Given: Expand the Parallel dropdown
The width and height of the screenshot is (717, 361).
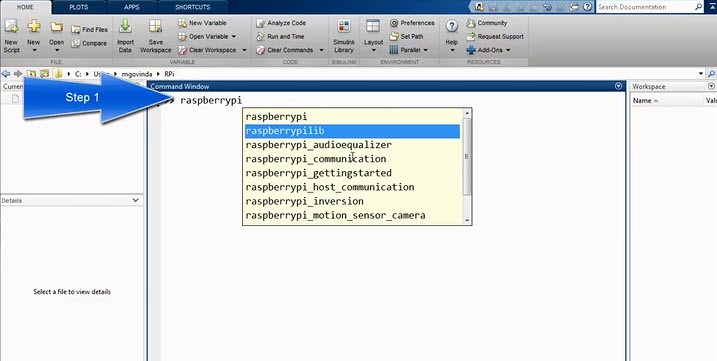Looking at the screenshot, I should 425,50.
